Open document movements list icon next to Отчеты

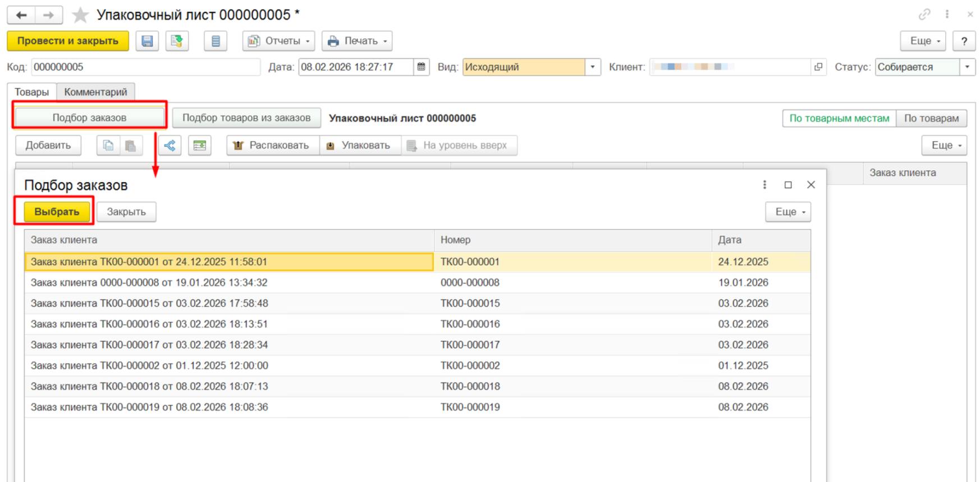216,41
